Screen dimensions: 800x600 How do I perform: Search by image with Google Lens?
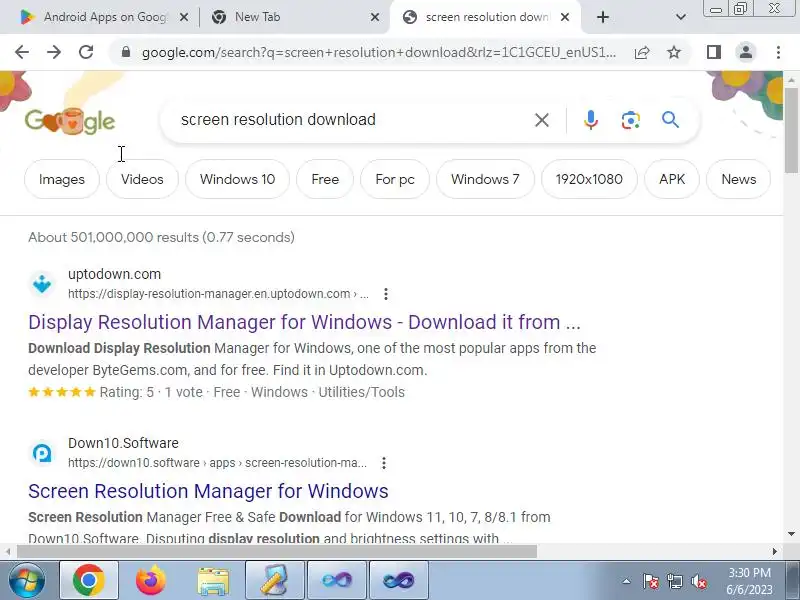[631, 120]
